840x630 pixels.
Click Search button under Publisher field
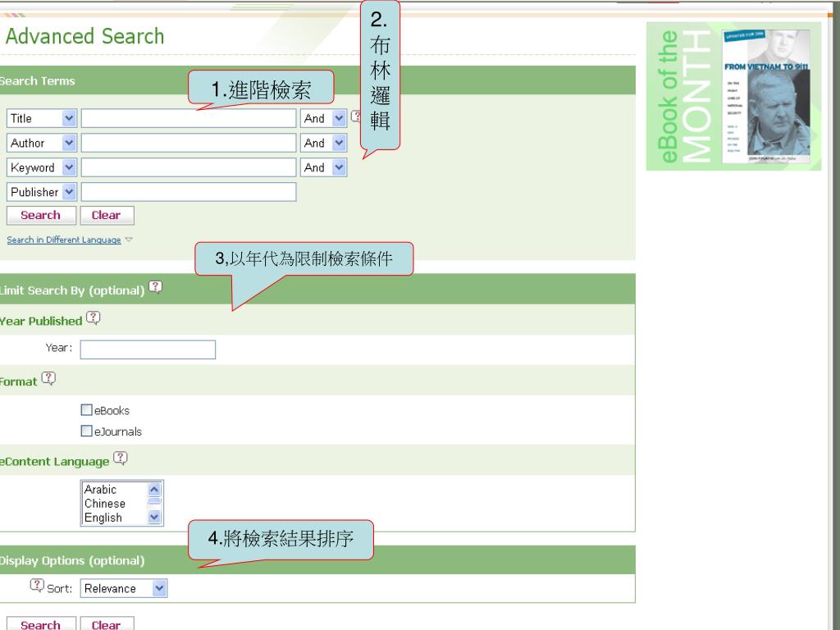click(x=41, y=216)
